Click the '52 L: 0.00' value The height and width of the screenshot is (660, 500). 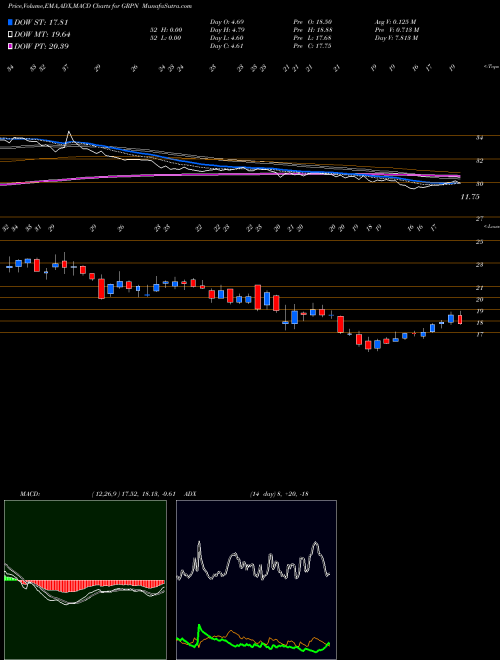165,38
